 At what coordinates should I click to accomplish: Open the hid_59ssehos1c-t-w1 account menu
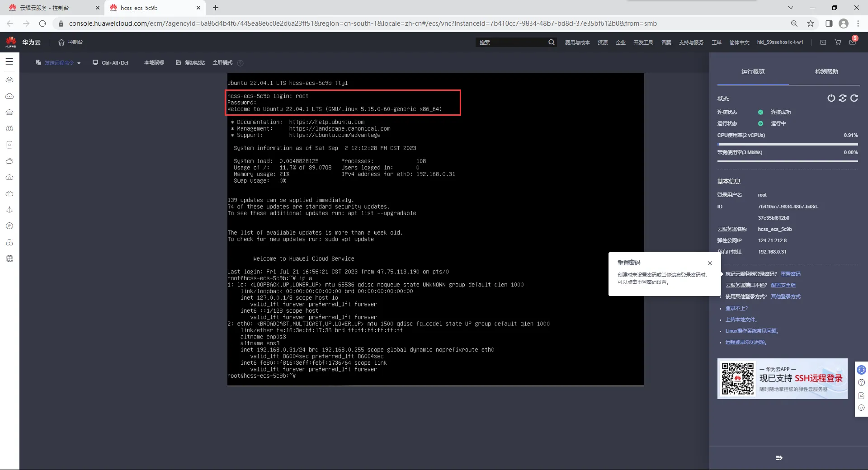coord(780,42)
